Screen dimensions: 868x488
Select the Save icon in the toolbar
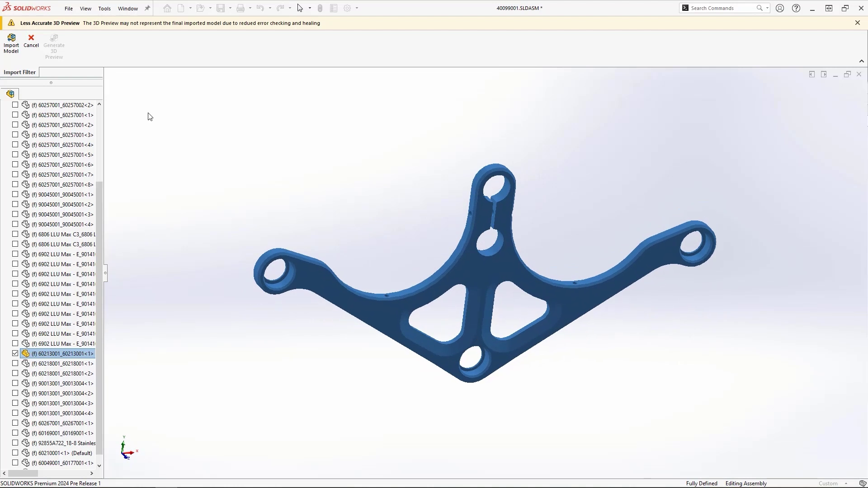click(x=220, y=8)
